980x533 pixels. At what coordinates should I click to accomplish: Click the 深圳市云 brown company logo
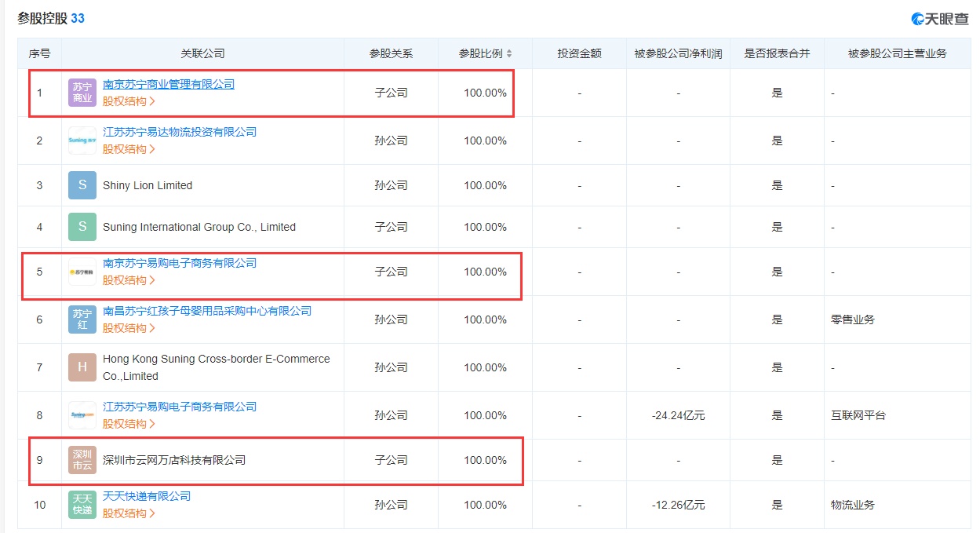[82, 460]
